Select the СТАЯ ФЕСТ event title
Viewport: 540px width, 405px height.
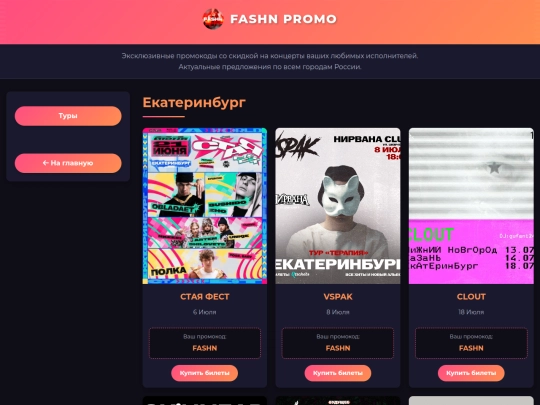coord(205,297)
